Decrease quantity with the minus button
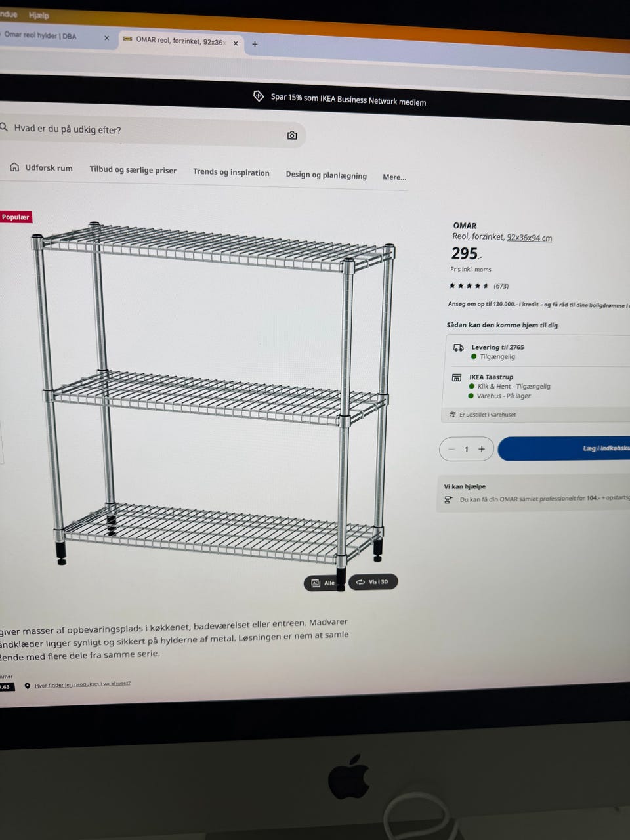Image resolution: width=630 pixels, height=840 pixels. (x=451, y=449)
